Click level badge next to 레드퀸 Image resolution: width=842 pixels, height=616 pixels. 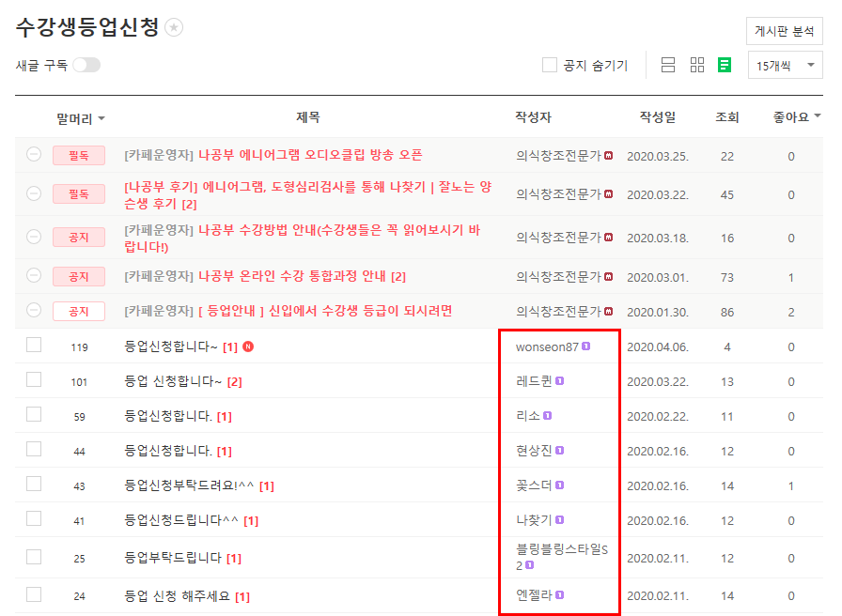(559, 381)
